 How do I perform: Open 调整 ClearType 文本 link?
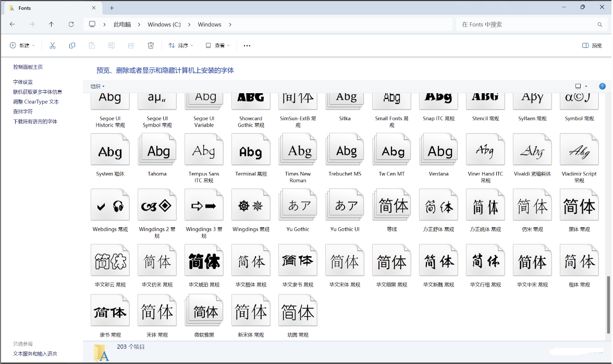[x=35, y=102]
